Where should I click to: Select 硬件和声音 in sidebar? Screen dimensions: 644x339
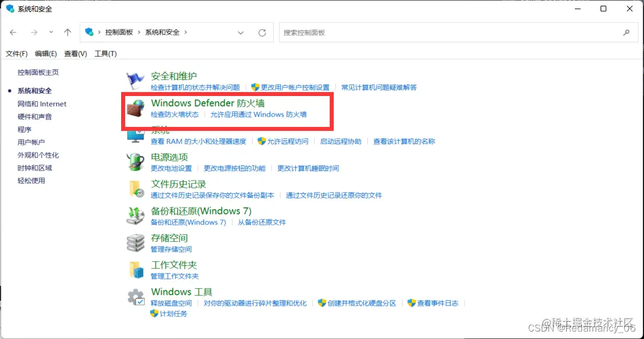pos(34,117)
